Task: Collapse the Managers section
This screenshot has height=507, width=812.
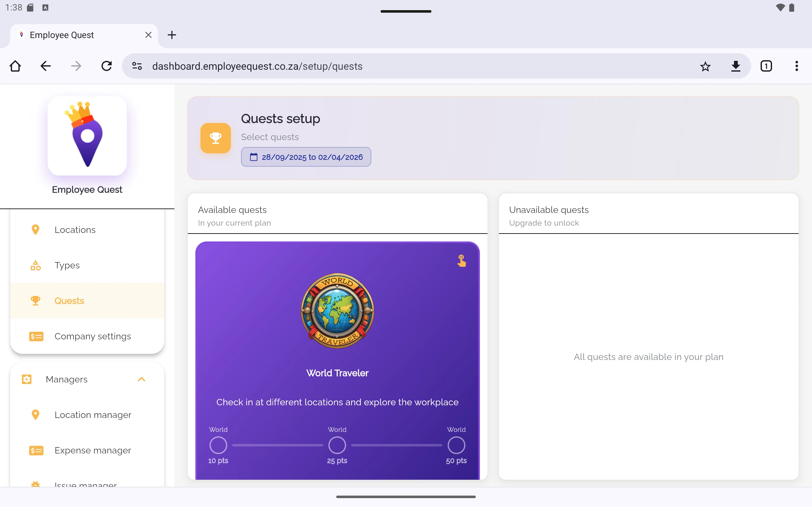Action: (x=141, y=379)
